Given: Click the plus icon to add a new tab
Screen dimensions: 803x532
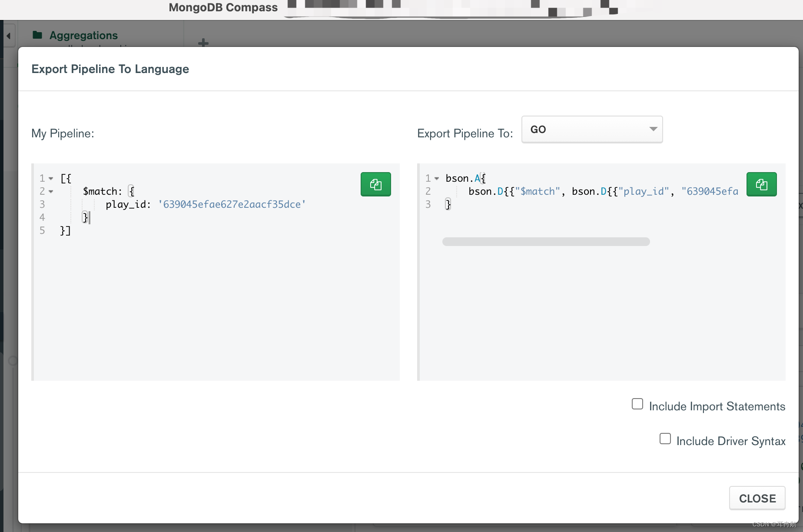Looking at the screenshot, I should click(202, 43).
